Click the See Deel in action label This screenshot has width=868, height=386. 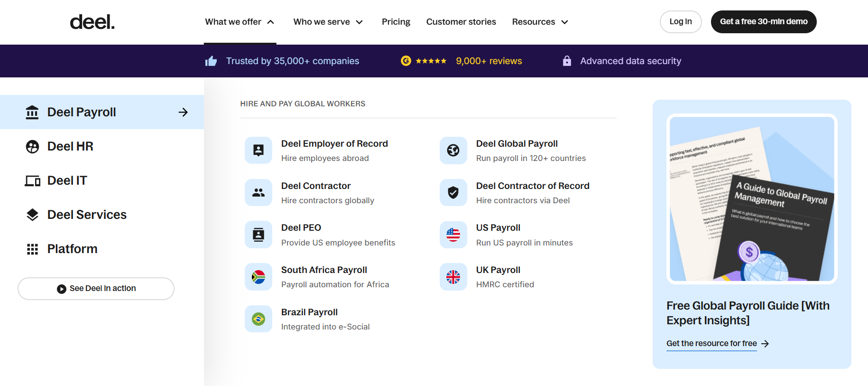point(103,288)
